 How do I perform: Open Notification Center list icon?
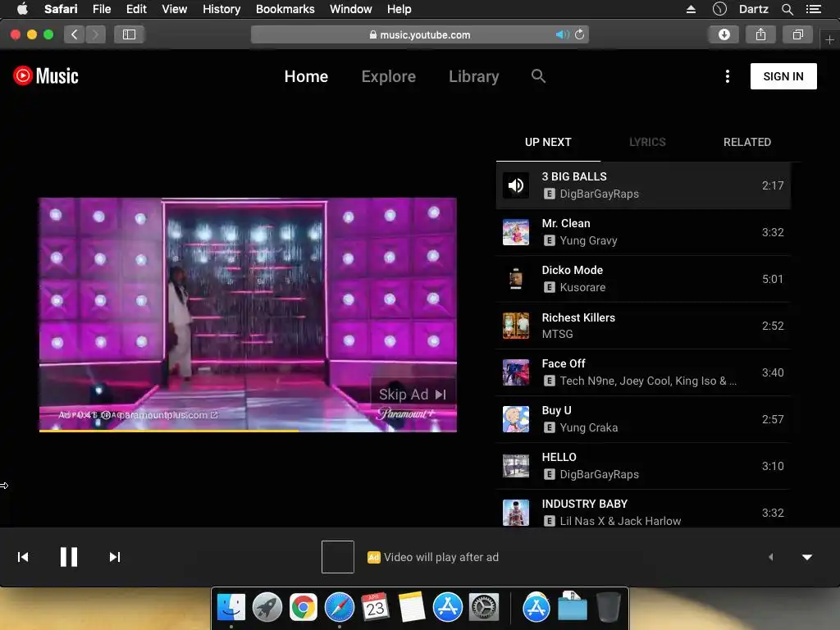click(x=813, y=9)
